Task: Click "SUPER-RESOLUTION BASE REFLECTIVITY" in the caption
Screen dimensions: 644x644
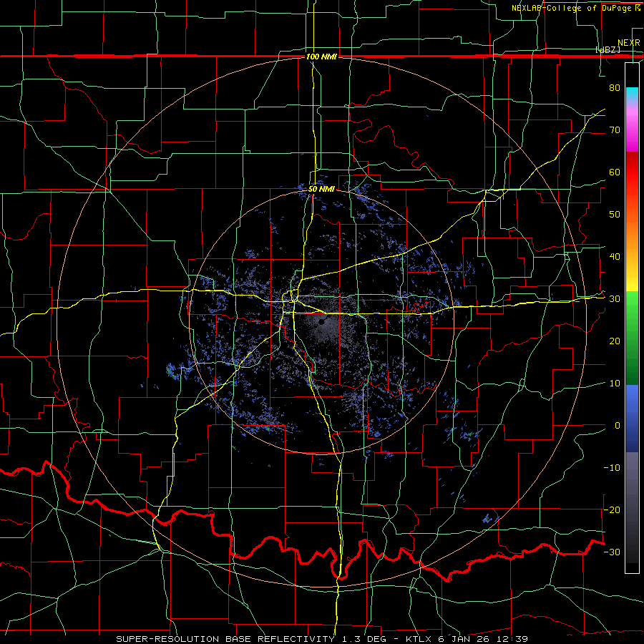Action: 225,639
